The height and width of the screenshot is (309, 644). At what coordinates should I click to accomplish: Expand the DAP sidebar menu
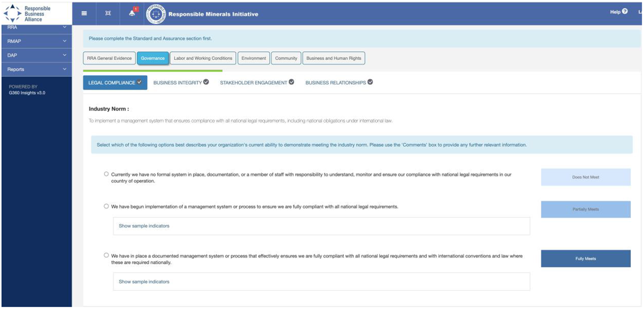pyautogui.click(x=37, y=55)
